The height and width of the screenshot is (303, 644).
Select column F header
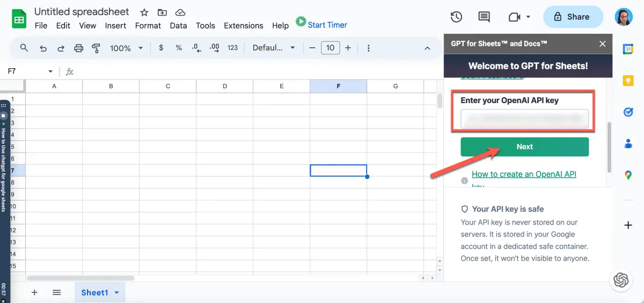338,86
